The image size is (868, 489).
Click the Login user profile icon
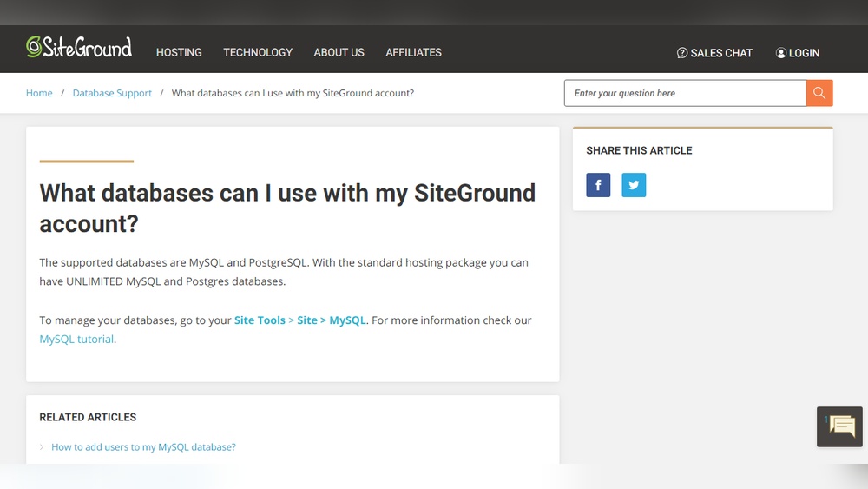pos(781,53)
